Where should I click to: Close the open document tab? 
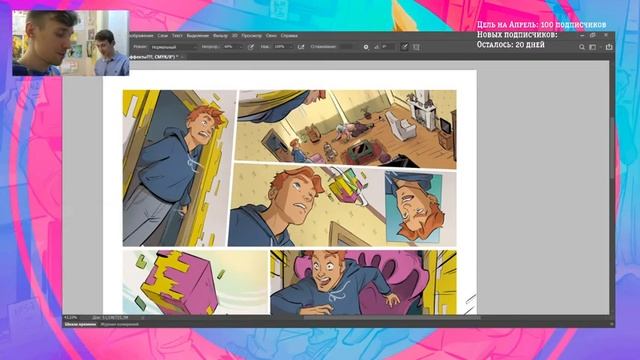coord(182,57)
